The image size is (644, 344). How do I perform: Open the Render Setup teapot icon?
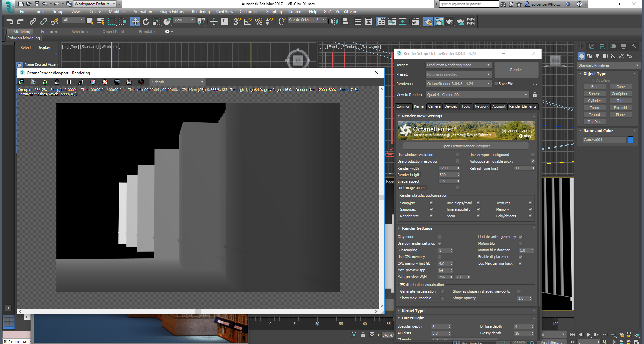tap(428, 22)
